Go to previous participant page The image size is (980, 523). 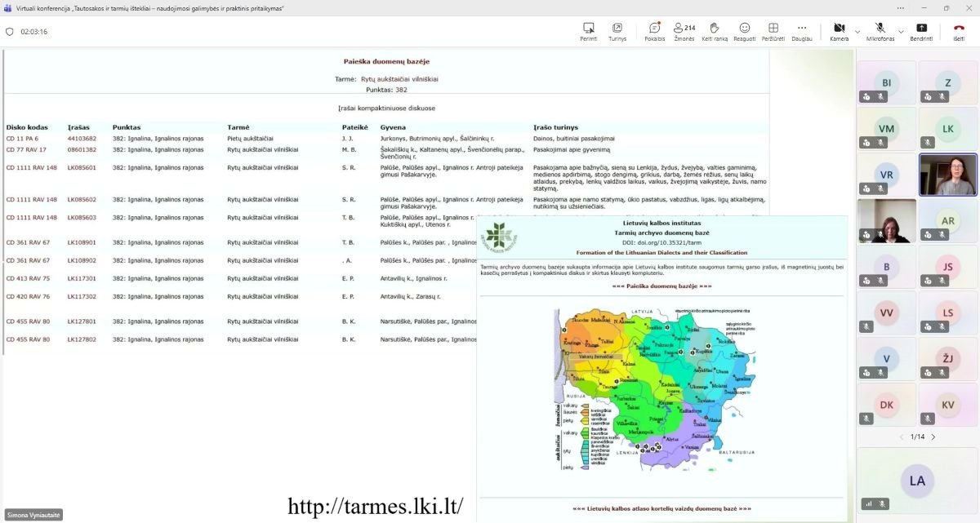[x=902, y=437]
